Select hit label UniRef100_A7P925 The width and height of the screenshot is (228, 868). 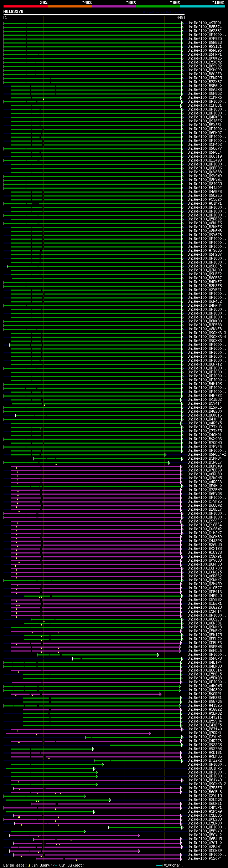pyautogui.click(x=204, y=39)
